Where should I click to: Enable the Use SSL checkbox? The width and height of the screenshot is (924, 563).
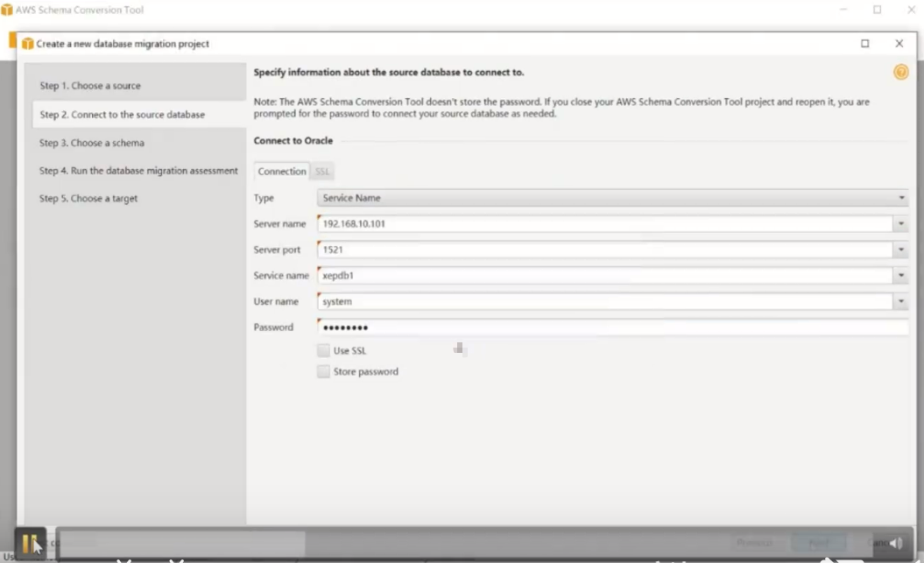323,349
